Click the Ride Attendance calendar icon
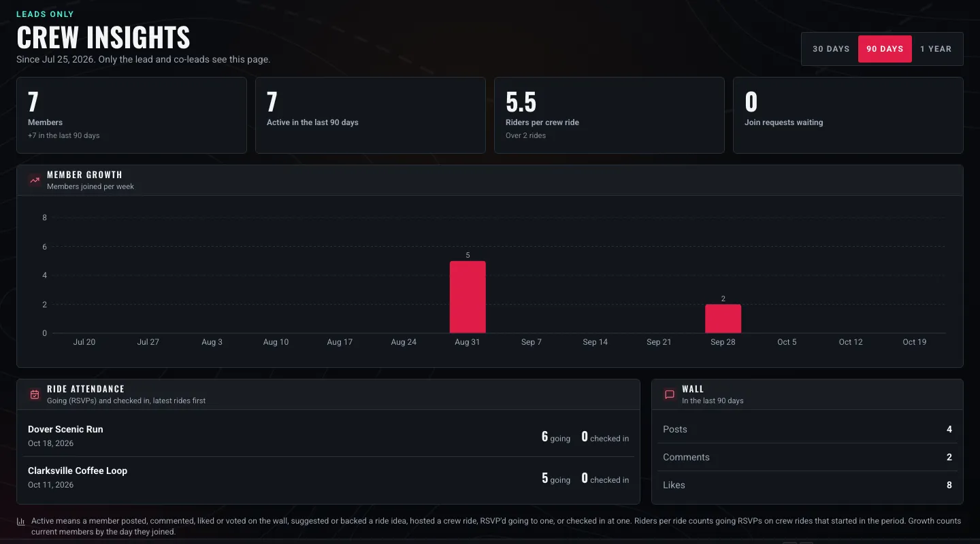 pyautogui.click(x=35, y=394)
